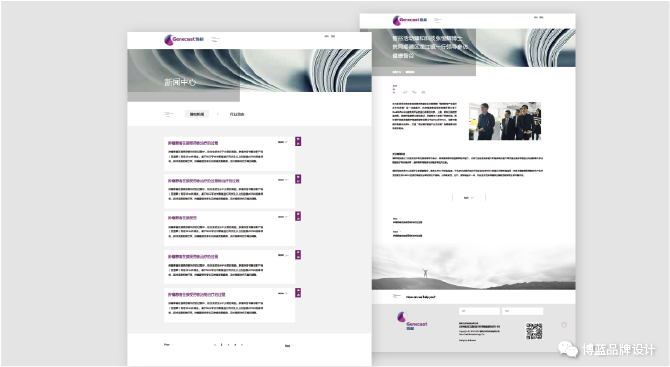Screen dimensions: 670x367
Task: Click the purple date badge on the first news card
Action: point(298,141)
